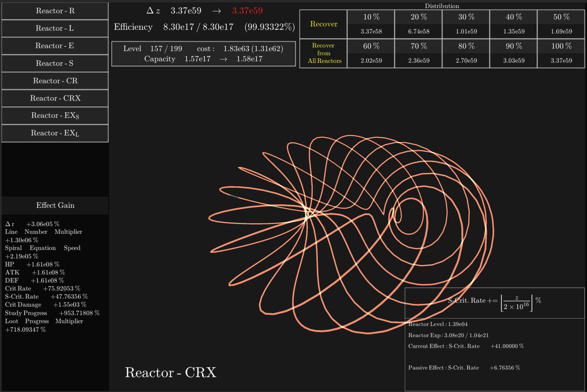Pick the 50 % distribution value
The width and height of the screenshot is (587, 392).
click(x=561, y=24)
